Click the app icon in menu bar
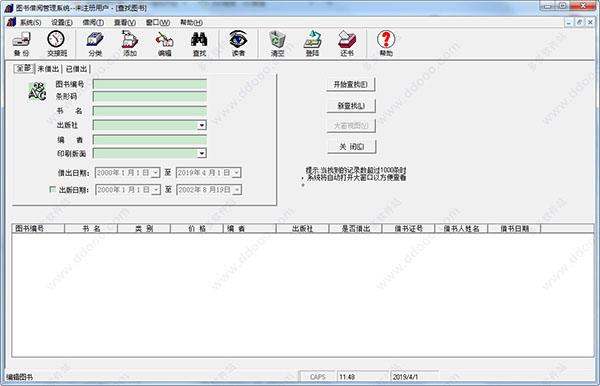Viewport: 600px width, 386px height. [x=11, y=22]
